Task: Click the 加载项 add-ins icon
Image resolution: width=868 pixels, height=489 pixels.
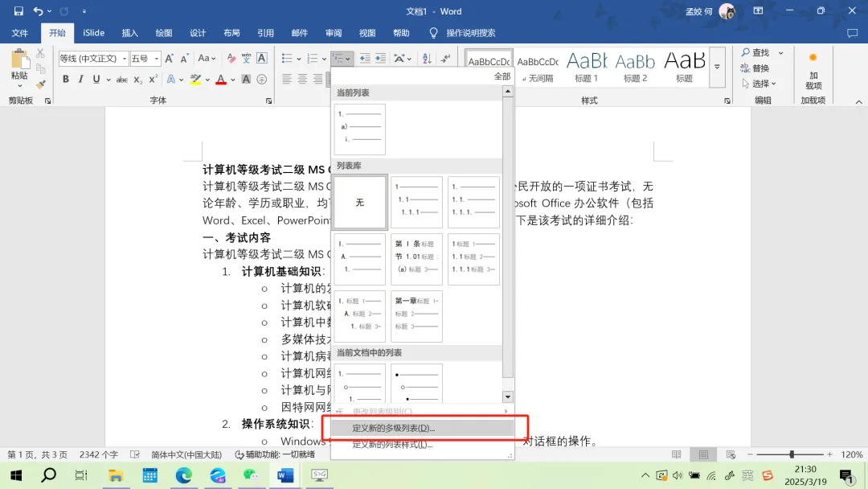Action: coord(813,71)
